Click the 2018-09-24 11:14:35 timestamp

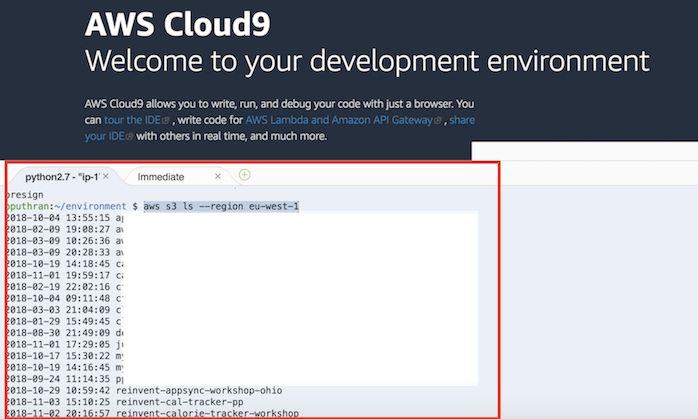tap(58, 379)
